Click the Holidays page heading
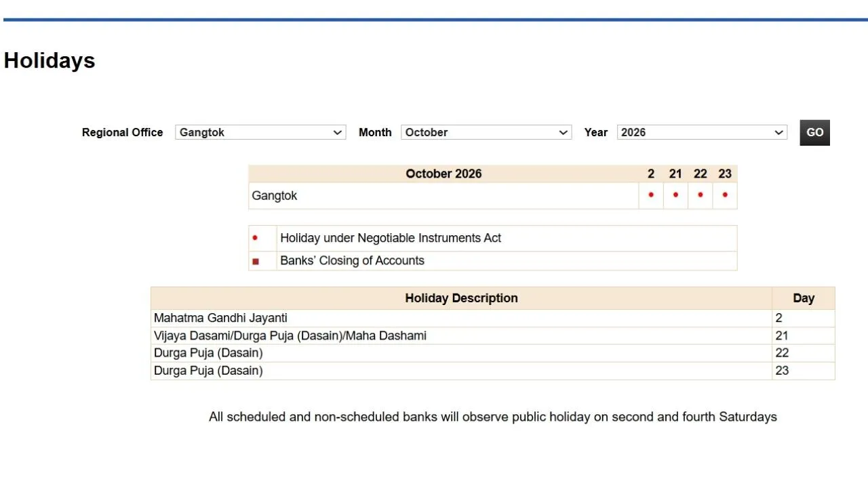 tap(50, 61)
